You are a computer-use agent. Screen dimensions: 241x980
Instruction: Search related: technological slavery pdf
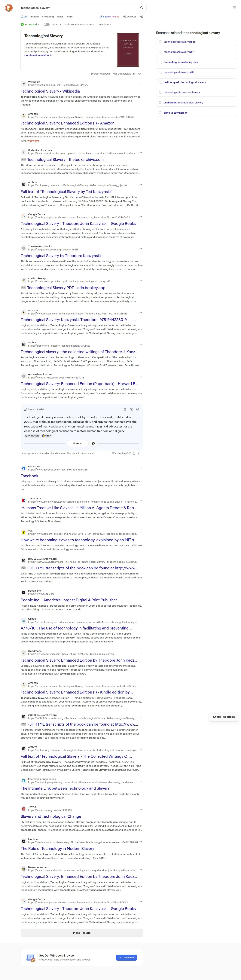click(196, 52)
